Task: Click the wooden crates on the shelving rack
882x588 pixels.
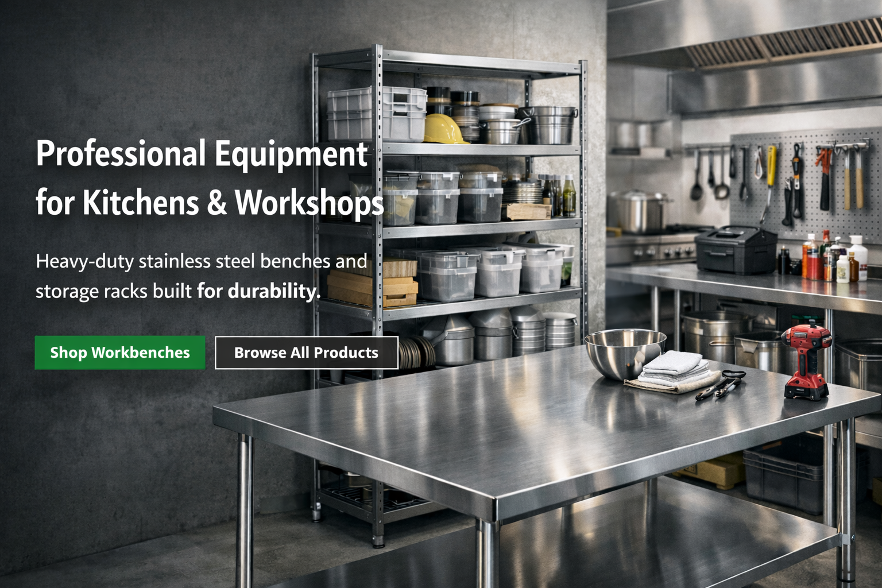Action: [x=373, y=284]
